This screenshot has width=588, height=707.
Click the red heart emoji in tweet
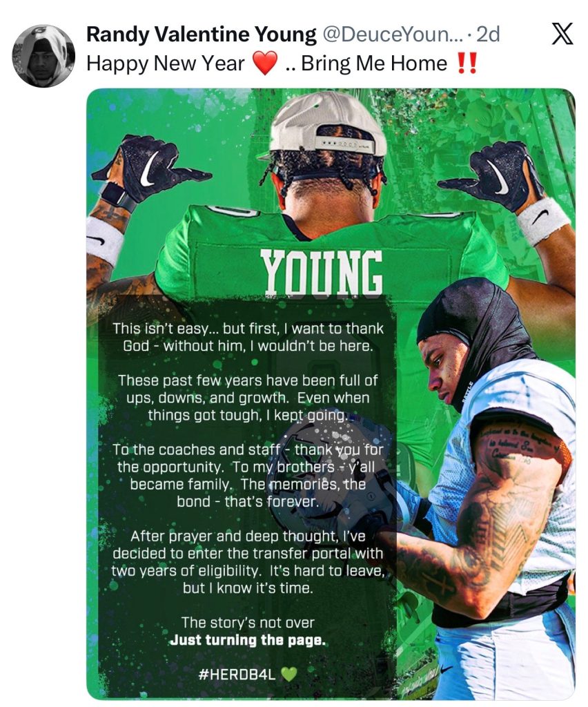(264, 63)
